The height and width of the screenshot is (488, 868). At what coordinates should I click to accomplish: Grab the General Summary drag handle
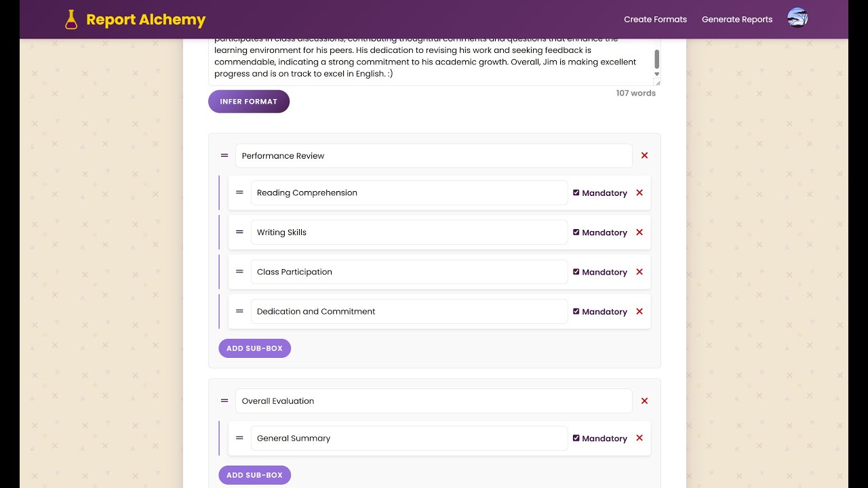[x=239, y=438]
